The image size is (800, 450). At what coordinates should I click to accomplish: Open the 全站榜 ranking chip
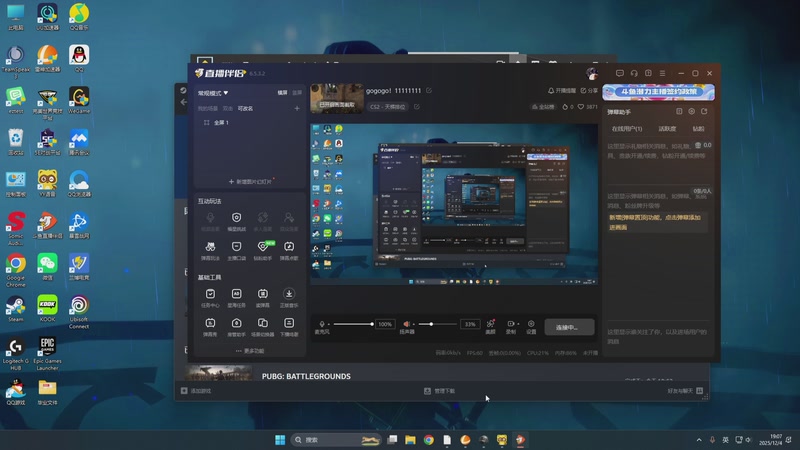[543, 107]
